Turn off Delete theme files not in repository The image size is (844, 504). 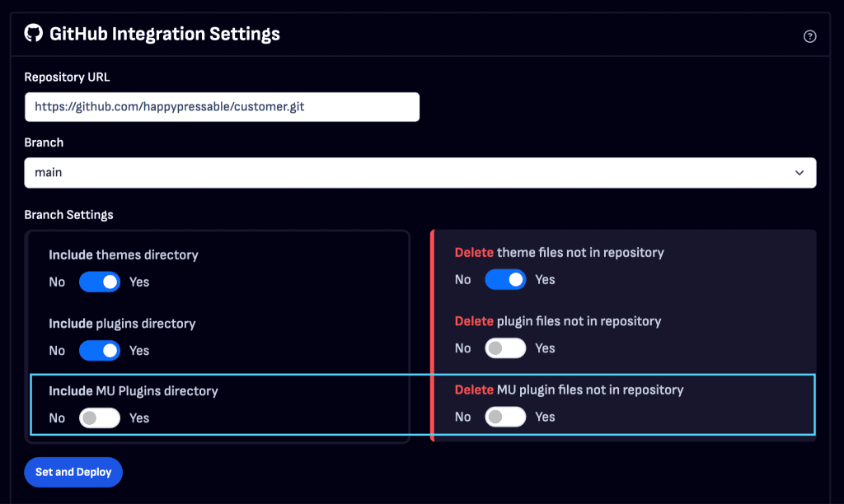pyautogui.click(x=505, y=279)
